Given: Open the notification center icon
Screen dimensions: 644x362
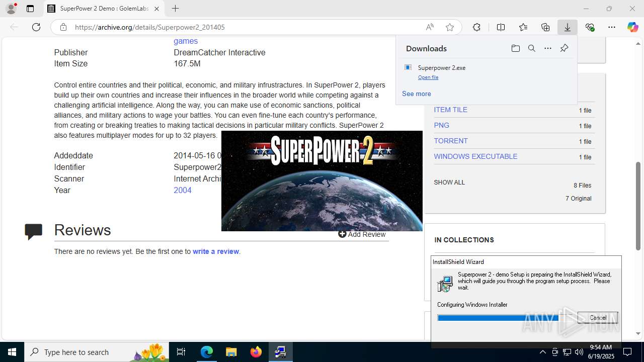Looking at the screenshot, I should click(627, 352).
